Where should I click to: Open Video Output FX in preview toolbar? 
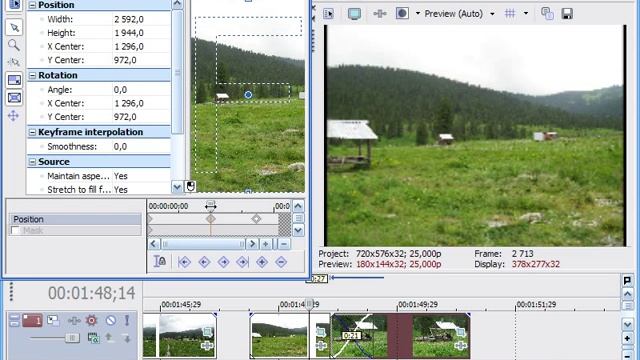(380, 14)
